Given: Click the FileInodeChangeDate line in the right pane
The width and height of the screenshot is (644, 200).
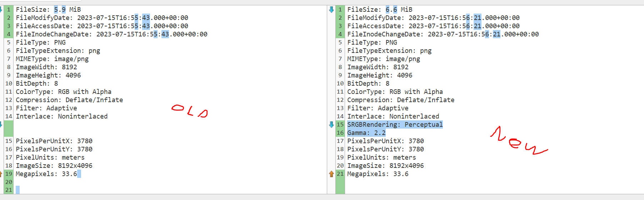Looking at the screenshot, I should tap(443, 34).
